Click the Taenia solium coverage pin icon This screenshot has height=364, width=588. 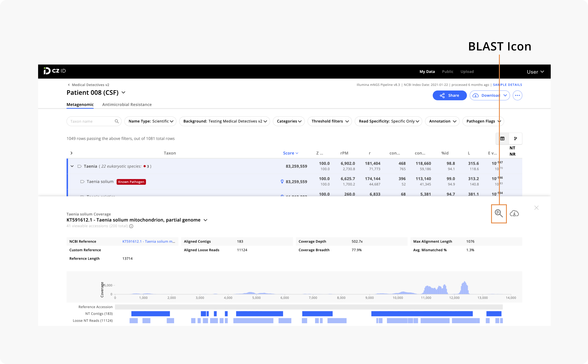click(282, 181)
